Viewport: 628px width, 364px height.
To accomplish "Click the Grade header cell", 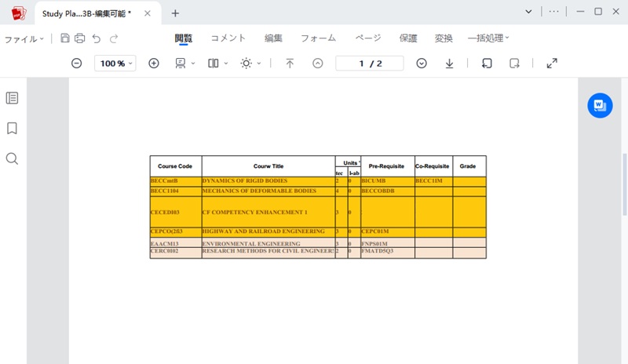I will click(469, 166).
